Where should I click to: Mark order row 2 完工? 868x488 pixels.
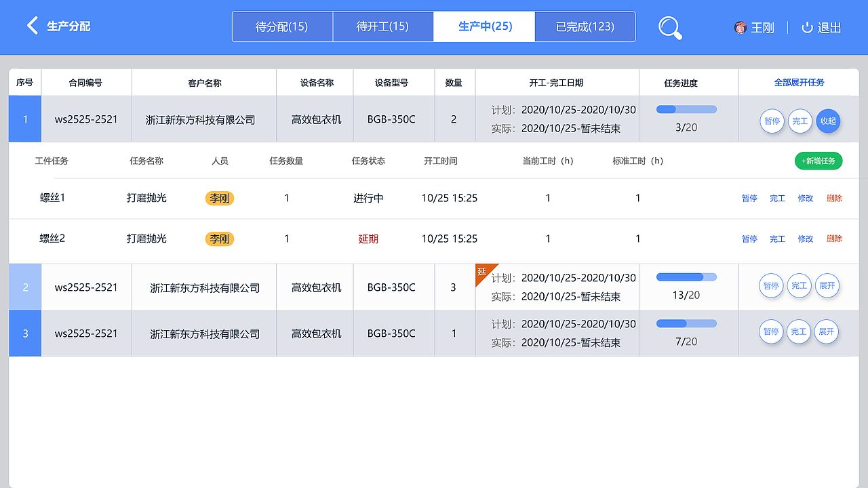(799, 285)
